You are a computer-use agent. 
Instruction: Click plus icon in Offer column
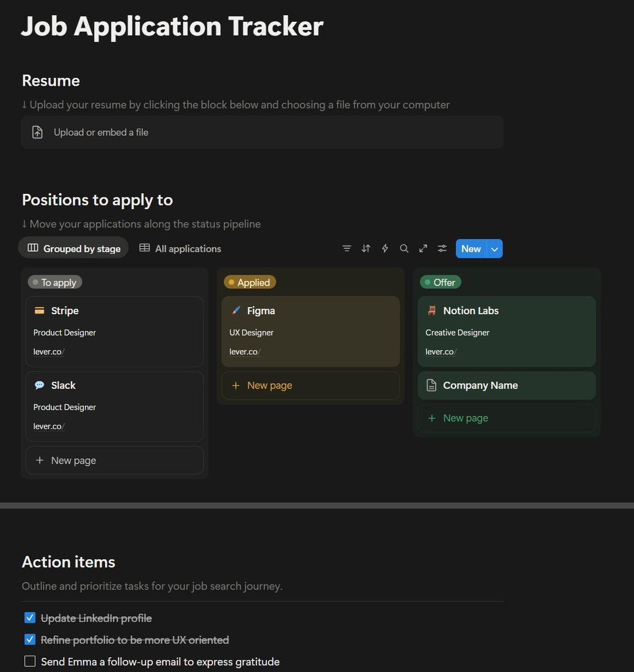point(432,418)
